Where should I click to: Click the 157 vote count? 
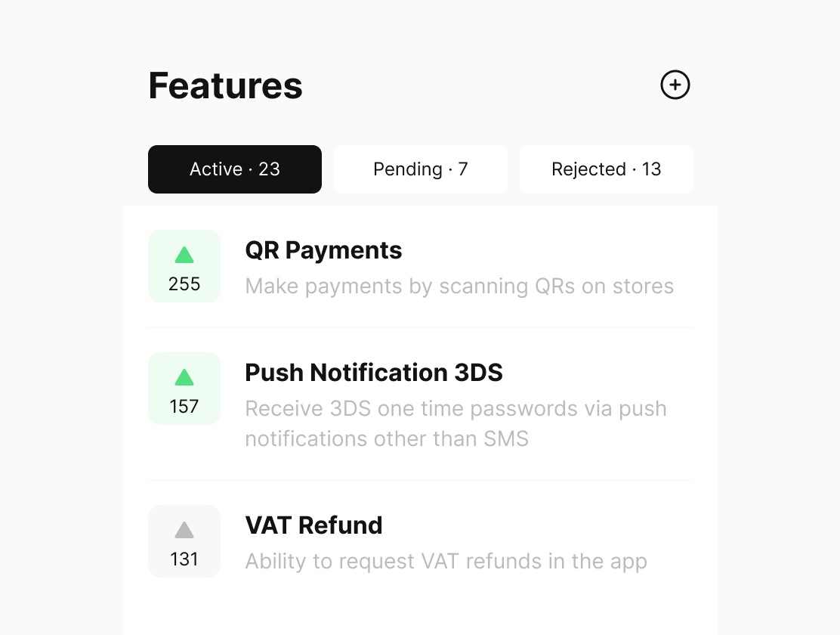(x=184, y=407)
